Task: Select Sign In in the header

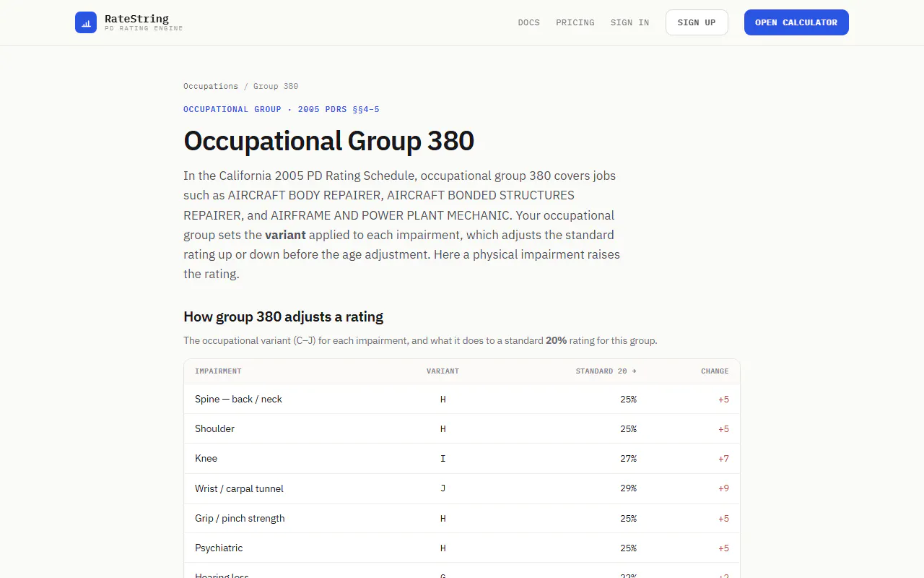Action: point(629,22)
